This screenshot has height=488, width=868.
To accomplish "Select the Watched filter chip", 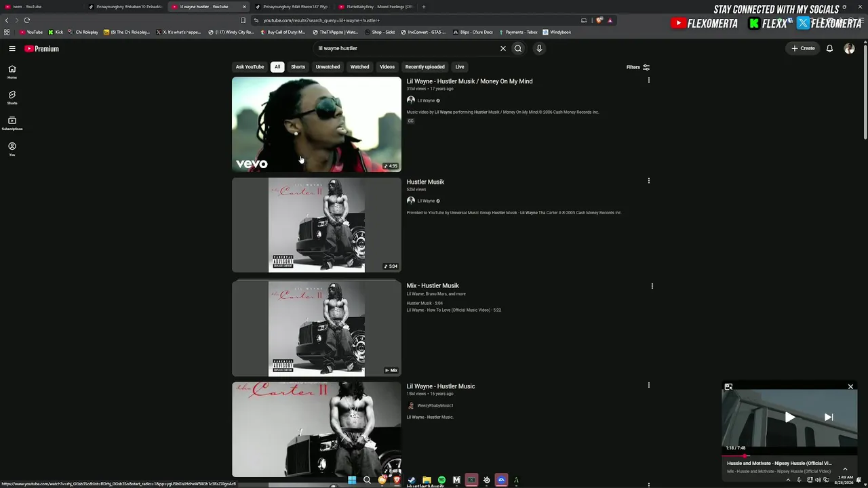I will 360,67.
